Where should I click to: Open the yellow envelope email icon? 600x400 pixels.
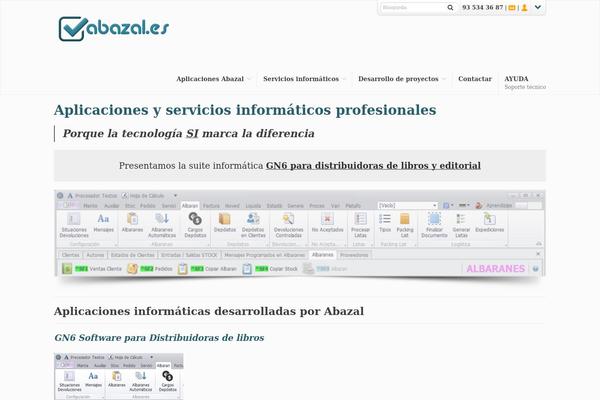[512, 8]
